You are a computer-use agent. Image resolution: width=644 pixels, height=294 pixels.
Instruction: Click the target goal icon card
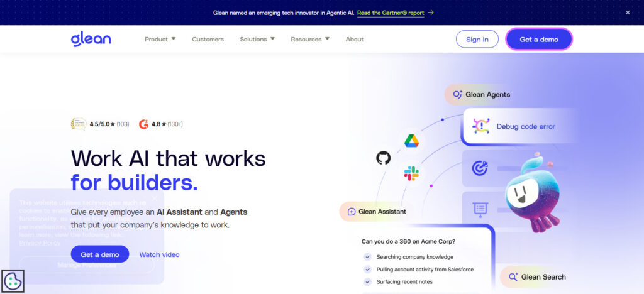pos(479,168)
